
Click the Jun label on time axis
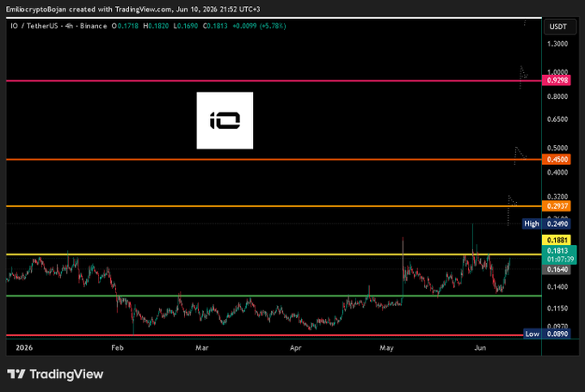tap(480, 347)
